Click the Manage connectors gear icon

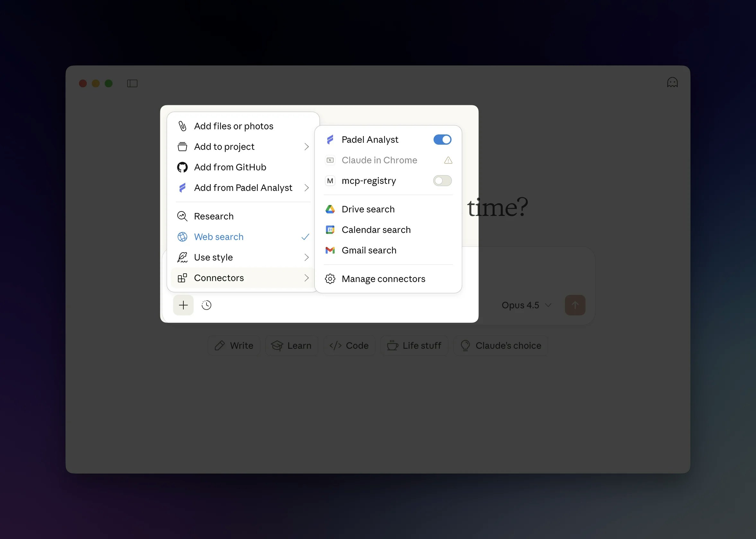[330, 279]
